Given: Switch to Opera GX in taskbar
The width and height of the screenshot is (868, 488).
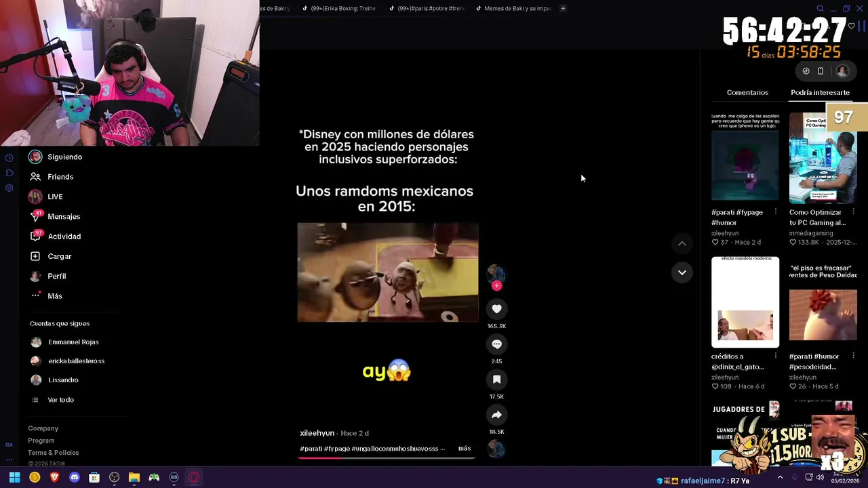Looking at the screenshot, I should [194, 477].
